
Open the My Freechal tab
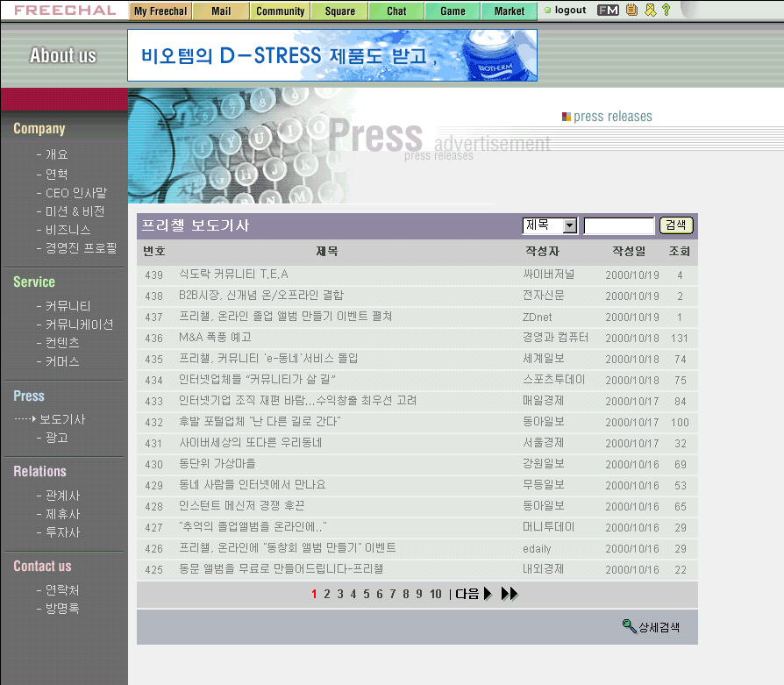[x=160, y=11]
